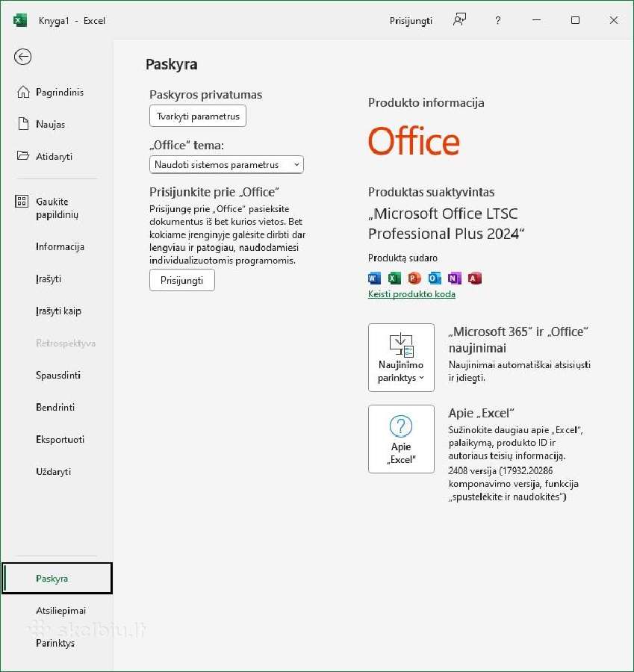
Task: Click the Paskyra page heading
Action: click(x=172, y=64)
